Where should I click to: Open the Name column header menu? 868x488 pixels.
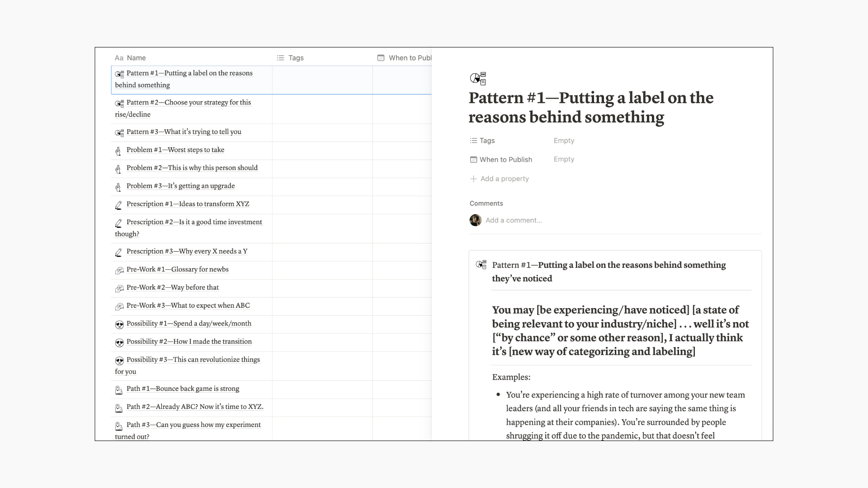tap(136, 58)
